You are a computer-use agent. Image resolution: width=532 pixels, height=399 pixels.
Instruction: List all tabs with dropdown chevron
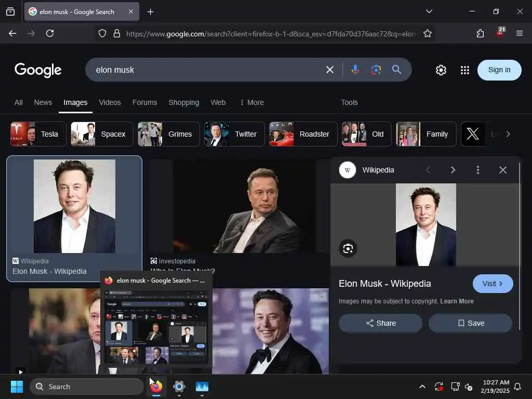429,11
